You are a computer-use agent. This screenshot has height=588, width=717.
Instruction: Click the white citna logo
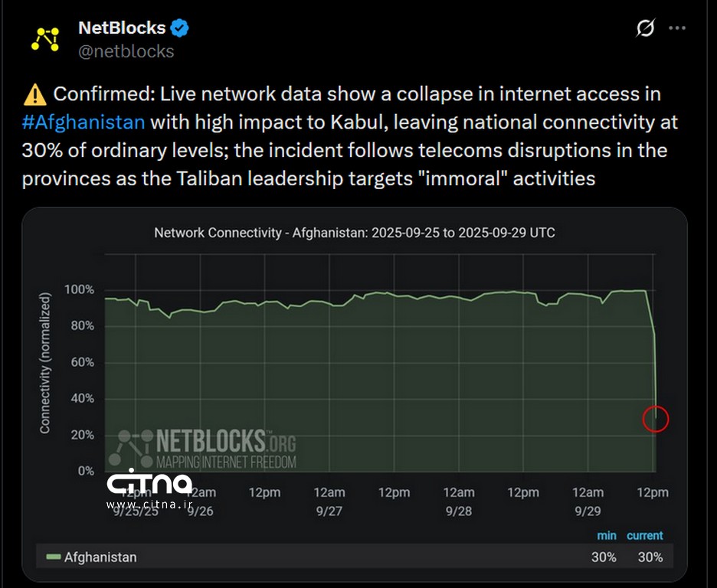coord(149,483)
